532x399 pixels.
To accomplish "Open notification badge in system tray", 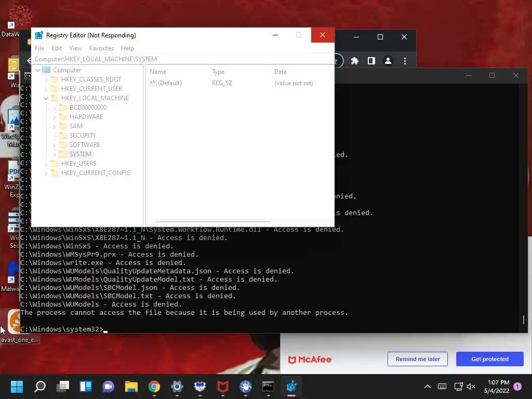I will coord(518,386).
